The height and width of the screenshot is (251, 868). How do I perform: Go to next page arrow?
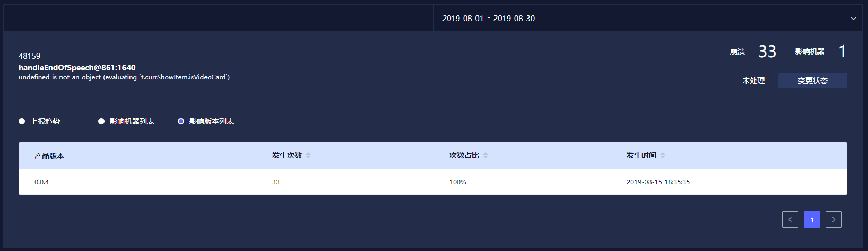coord(834,220)
